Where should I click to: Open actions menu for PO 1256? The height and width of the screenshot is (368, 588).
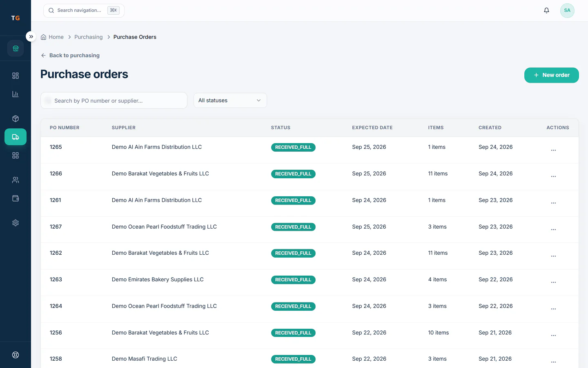tap(553, 336)
